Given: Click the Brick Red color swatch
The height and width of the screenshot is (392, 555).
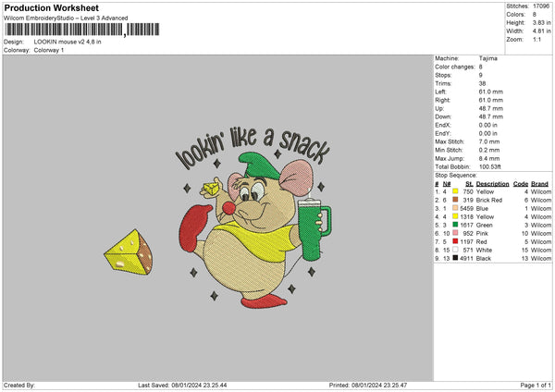Looking at the screenshot, I should 455,200.
